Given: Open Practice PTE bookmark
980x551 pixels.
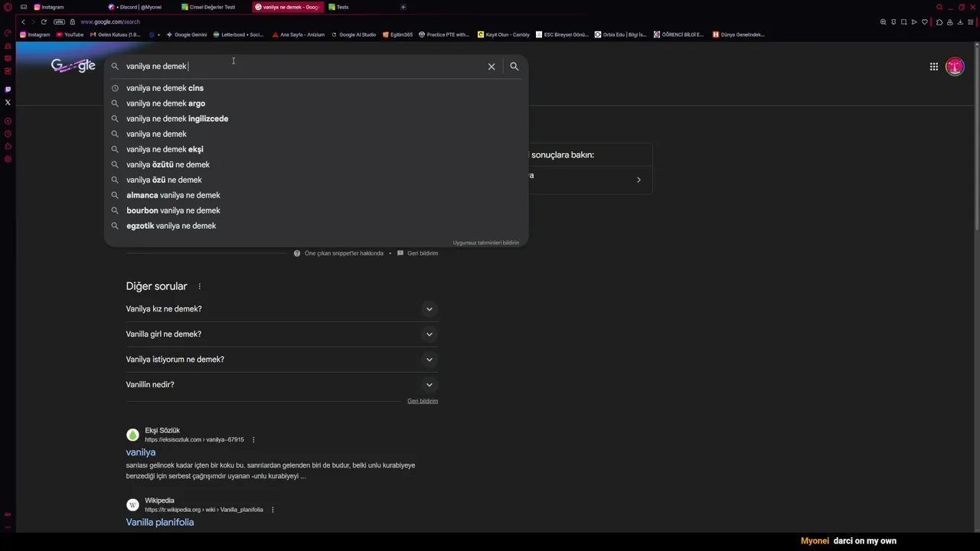Looking at the screenshot, I should click(x=444, y=34).
